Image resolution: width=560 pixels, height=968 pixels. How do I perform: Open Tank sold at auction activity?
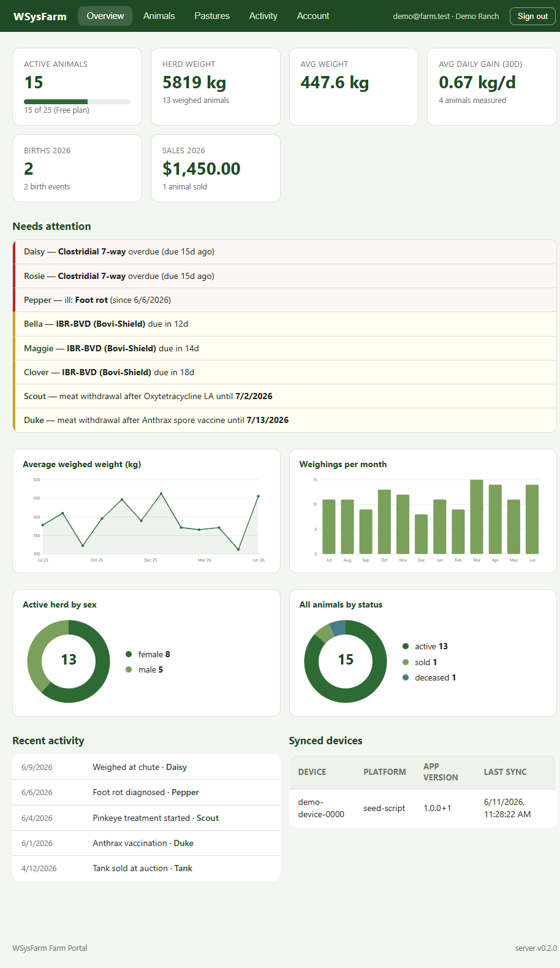[146, 868]
